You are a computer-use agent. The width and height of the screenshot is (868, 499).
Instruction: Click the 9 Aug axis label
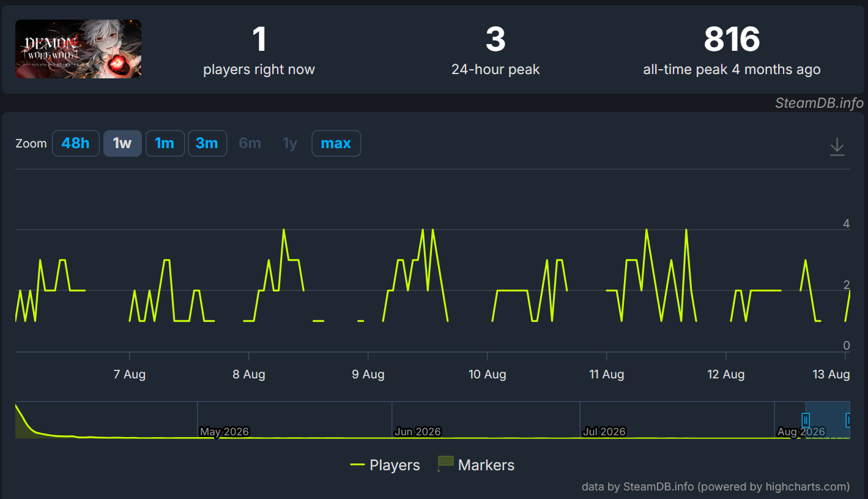(368, 374)
